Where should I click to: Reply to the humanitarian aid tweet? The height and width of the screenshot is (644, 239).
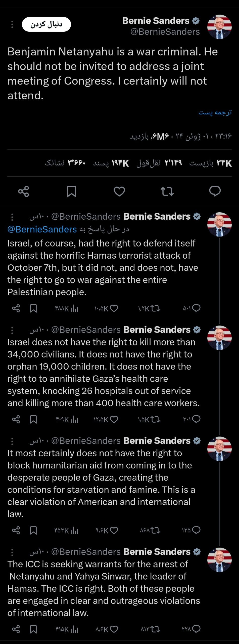point(196,530)
